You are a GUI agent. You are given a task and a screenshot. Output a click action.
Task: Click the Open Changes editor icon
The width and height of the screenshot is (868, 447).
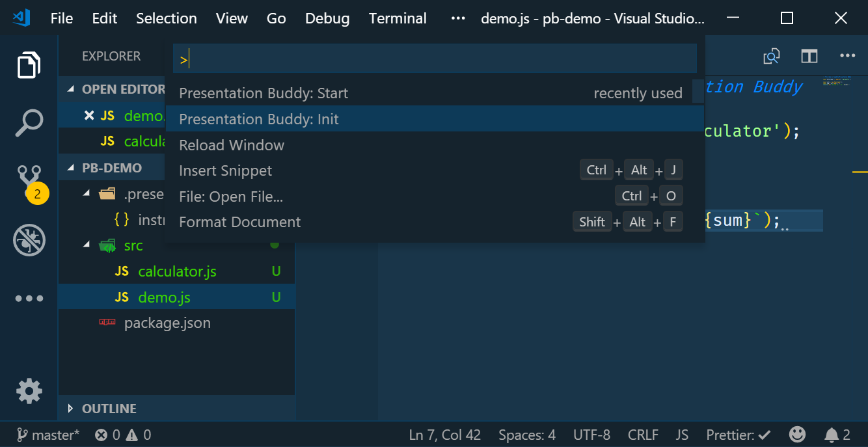[x=771, y=57]
